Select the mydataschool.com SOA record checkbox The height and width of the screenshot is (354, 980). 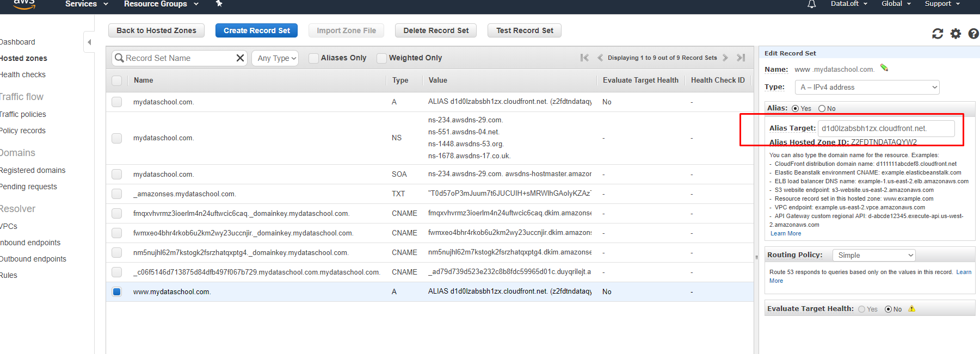(x=116, y=174)
